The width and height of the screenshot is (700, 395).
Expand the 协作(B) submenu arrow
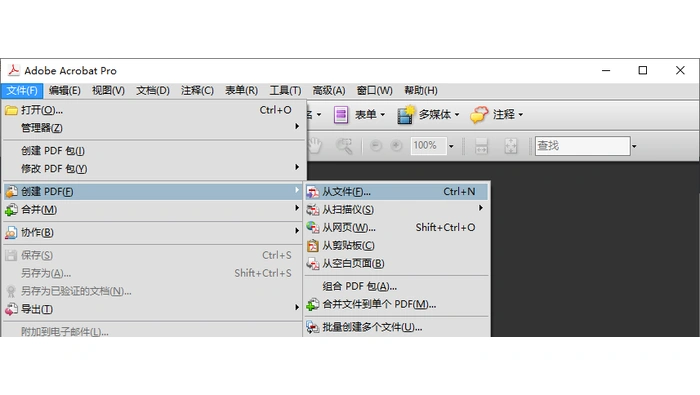297,231
